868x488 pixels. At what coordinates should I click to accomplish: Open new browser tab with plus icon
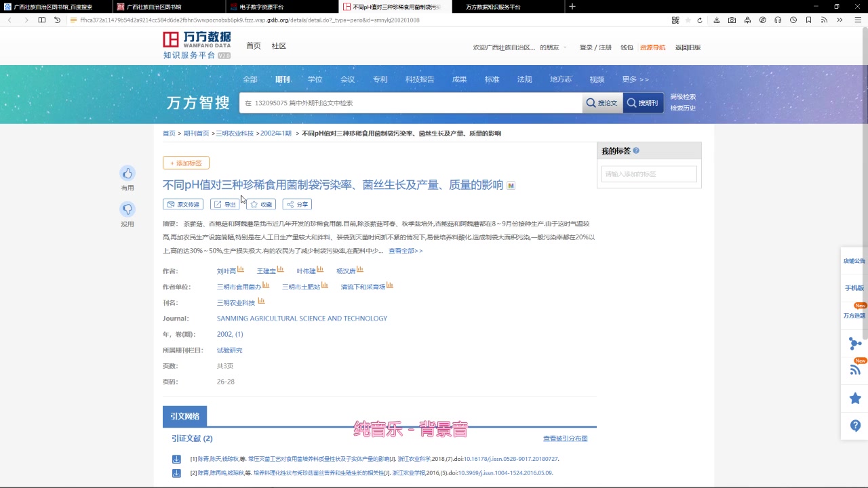coord(572,7)
